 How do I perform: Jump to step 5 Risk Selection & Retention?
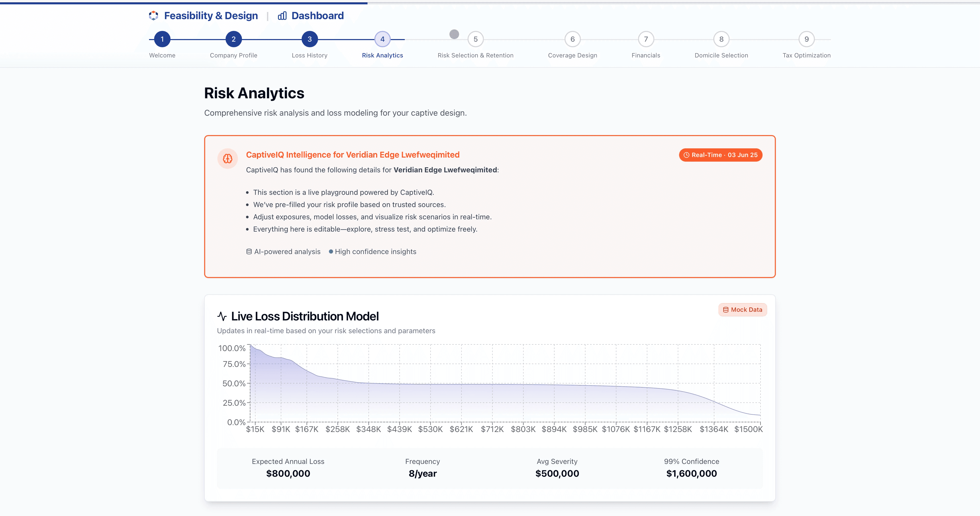475,39
